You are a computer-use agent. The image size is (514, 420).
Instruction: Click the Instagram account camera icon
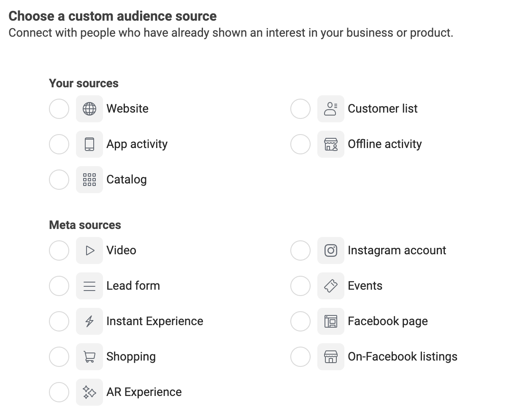pyautogui.click(x=331, y=250)
